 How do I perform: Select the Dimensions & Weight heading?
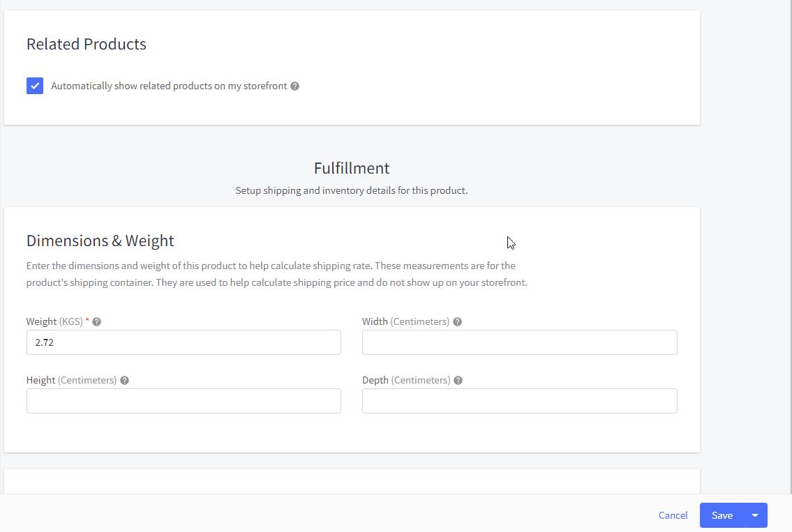pyautogui.click(x=100, y=241)
